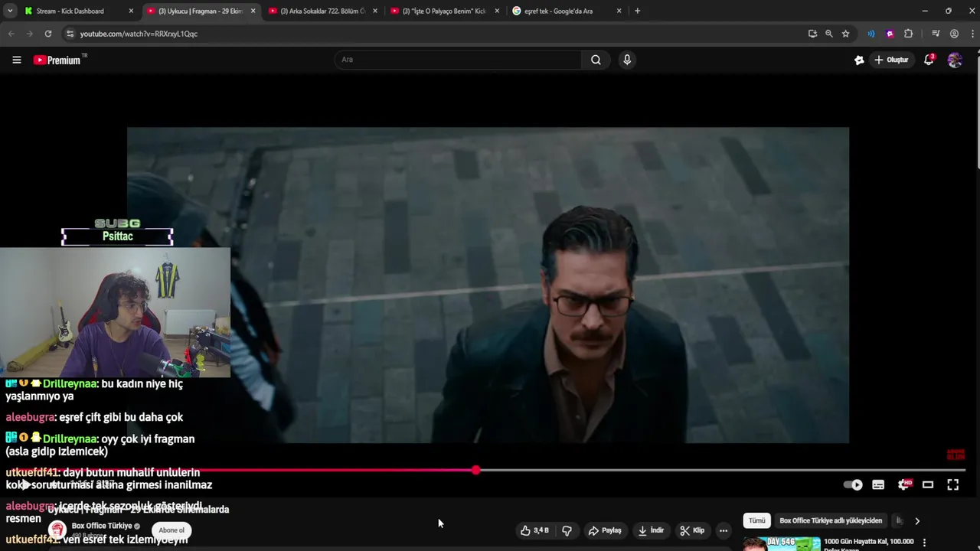980x551 pixels.
Task: Open the browser extensions puzzle icon
Action: [909, 34]
